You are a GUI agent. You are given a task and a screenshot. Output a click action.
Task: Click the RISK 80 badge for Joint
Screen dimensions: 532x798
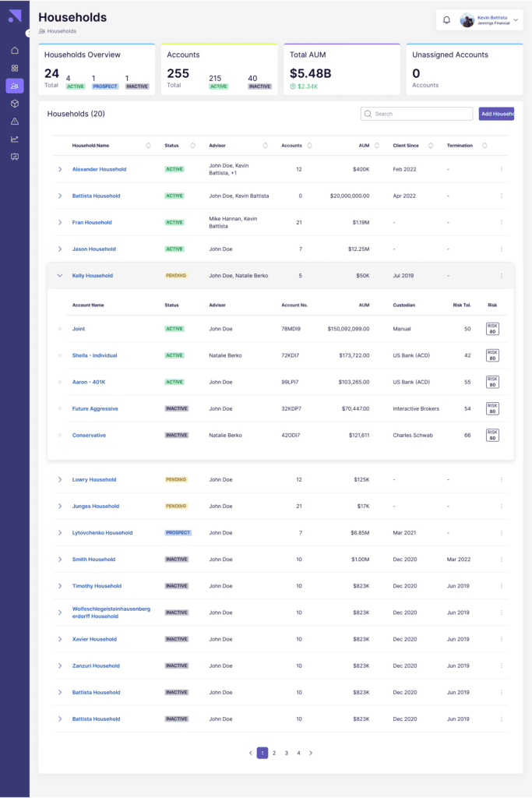pos(492,329)
